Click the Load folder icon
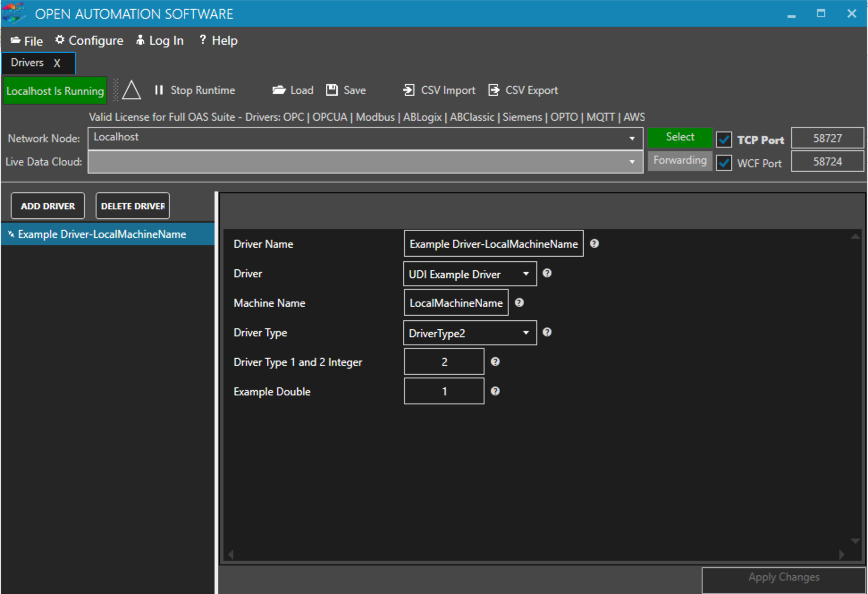Image resolution: width=868 pixels, height=594 pixels. (279, 90)
